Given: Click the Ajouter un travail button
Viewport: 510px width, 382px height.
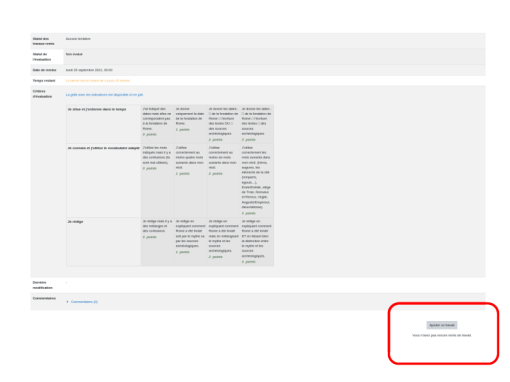Looking at the screenshot, I should click(442, 325).
